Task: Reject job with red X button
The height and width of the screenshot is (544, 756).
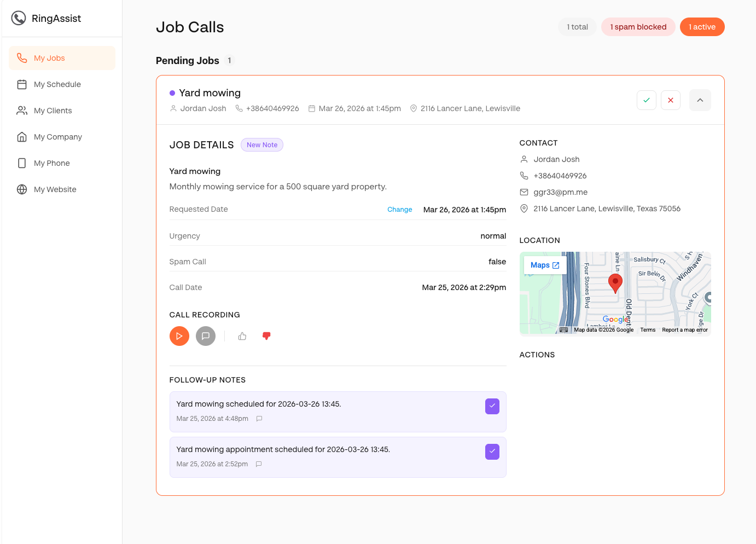Action: [x=671, y=100]
